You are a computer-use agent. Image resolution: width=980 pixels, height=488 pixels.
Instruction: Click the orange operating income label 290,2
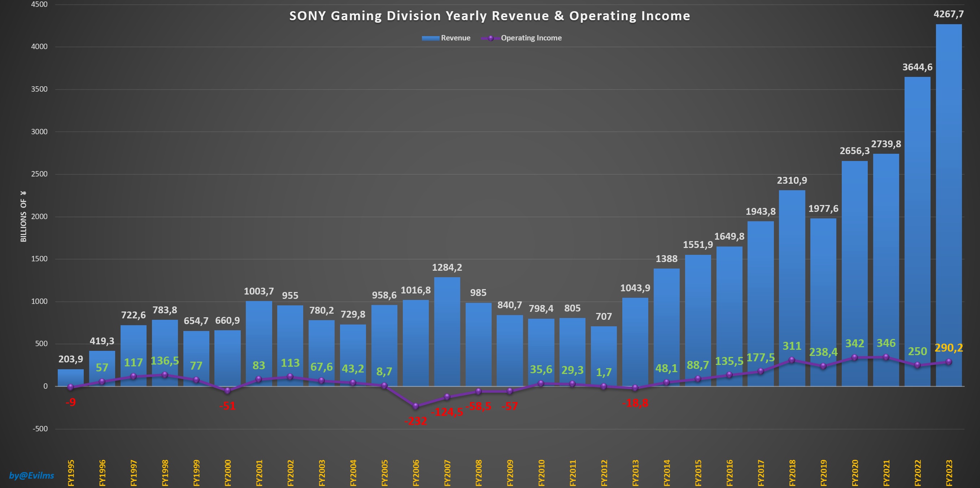949,348
